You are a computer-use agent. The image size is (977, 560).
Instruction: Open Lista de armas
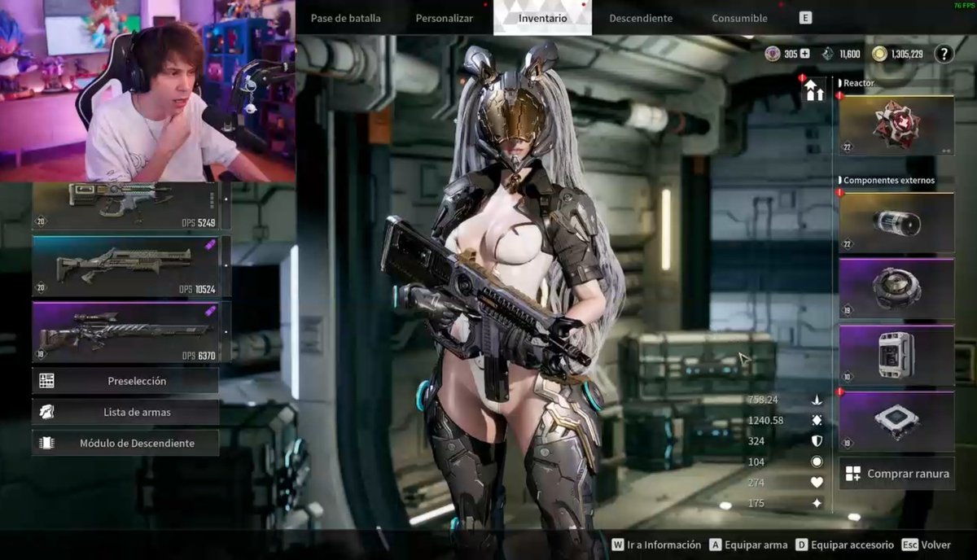[125, 412]
